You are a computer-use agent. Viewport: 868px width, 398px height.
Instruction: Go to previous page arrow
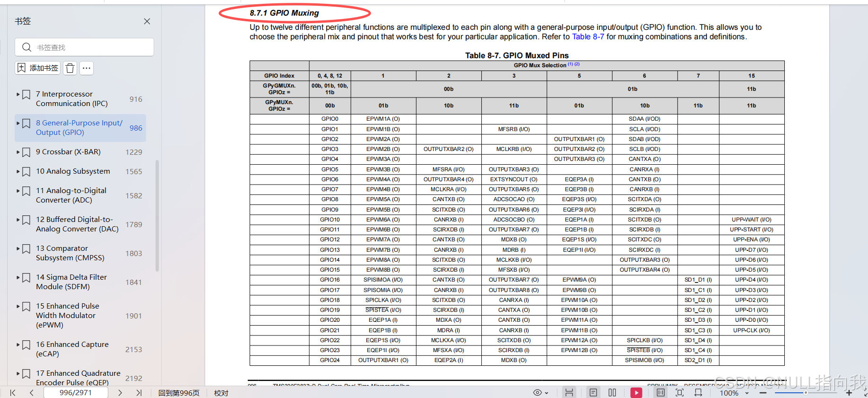(x=32, y=393)
